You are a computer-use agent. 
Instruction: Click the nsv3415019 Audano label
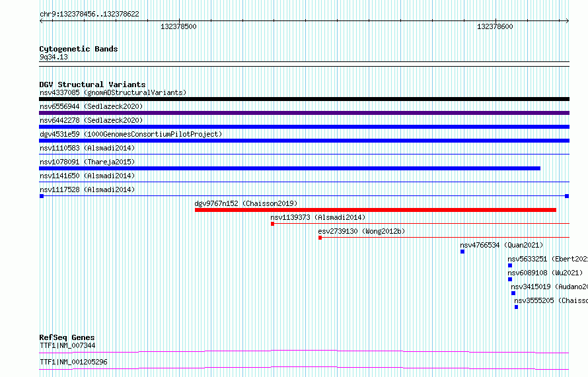(550, 287)
